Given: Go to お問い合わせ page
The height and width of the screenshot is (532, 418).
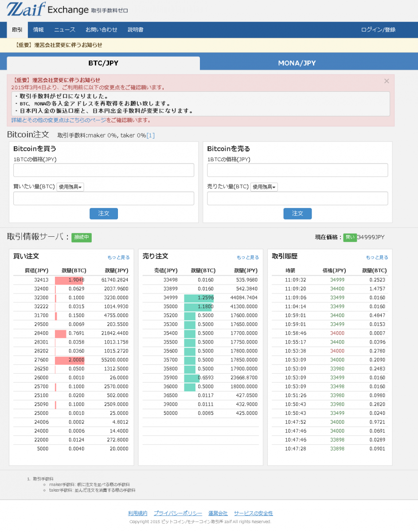Looking at the screenshot, I should point(102,30).
